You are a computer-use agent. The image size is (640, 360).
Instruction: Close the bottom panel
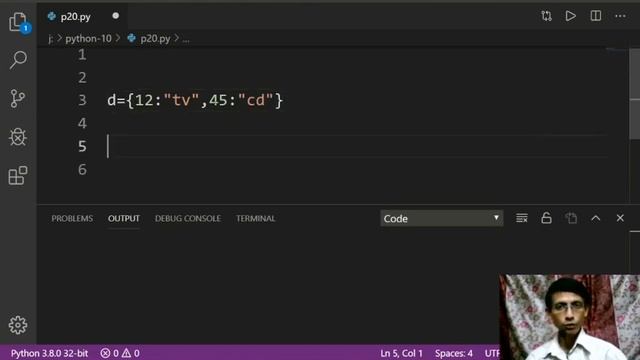tap(620, 218)
